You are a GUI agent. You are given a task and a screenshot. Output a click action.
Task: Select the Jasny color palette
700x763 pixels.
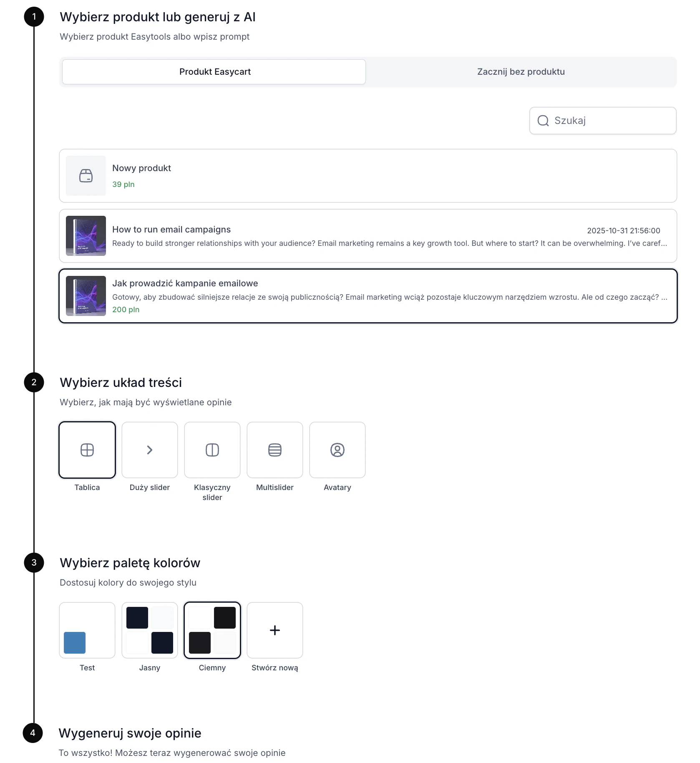click(150, 630)
